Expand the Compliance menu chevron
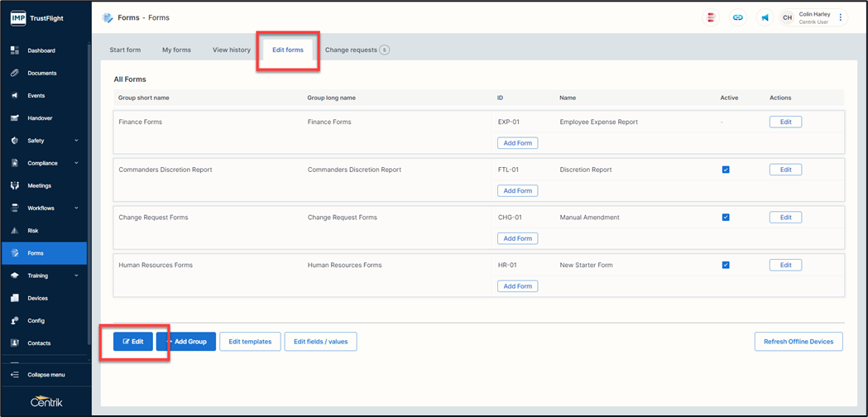The width and height of the screenshot is (868, 417). (x=76, y=163)
